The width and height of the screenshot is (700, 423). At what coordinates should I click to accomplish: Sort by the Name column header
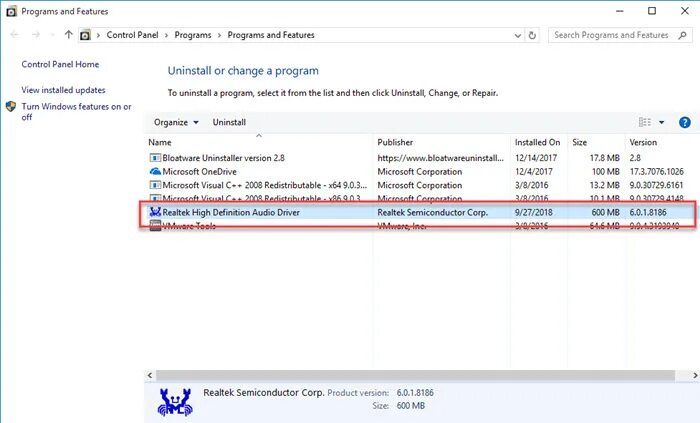coord(160,142)
